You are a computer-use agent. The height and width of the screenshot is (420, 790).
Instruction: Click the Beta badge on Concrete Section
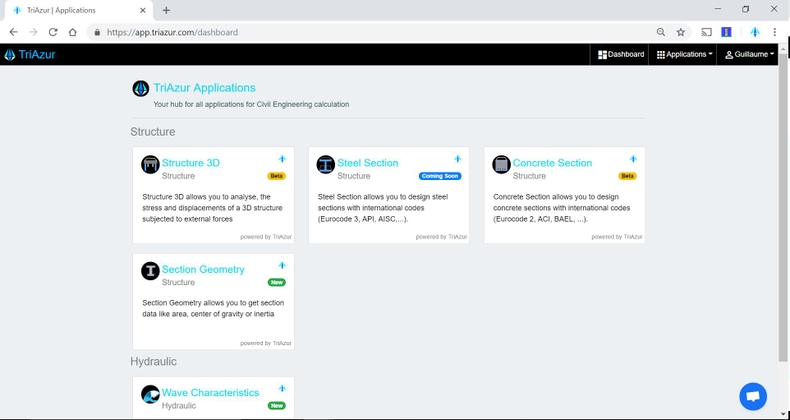[627, 176]
